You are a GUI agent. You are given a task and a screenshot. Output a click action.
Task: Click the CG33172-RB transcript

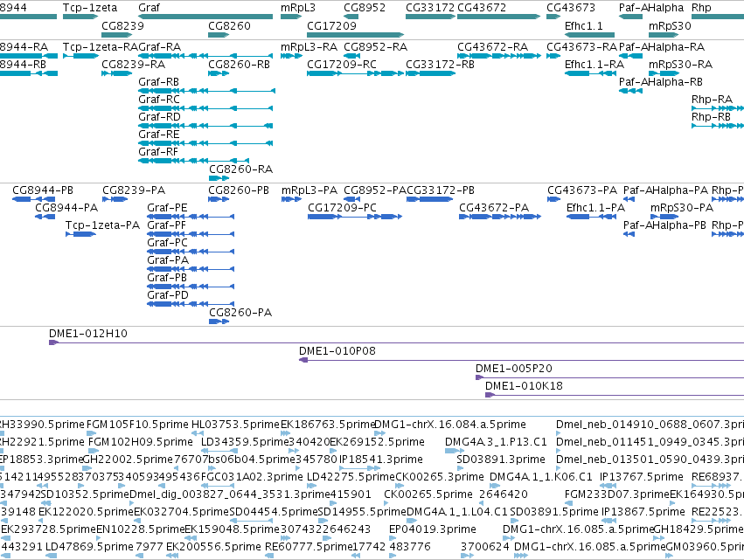click(430, 73)
